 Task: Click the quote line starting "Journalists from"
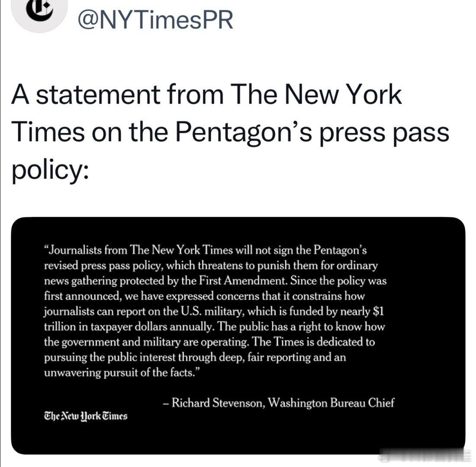pyautogui.click(x=206, y=250)
